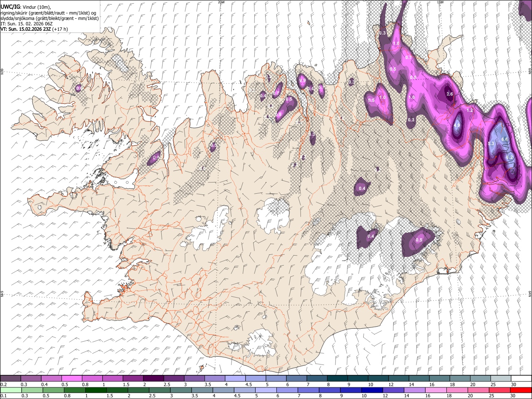Click the 1.2 precipitation value on the map
This screenshot has width=532, height=399.
click(x=470, y=111)
